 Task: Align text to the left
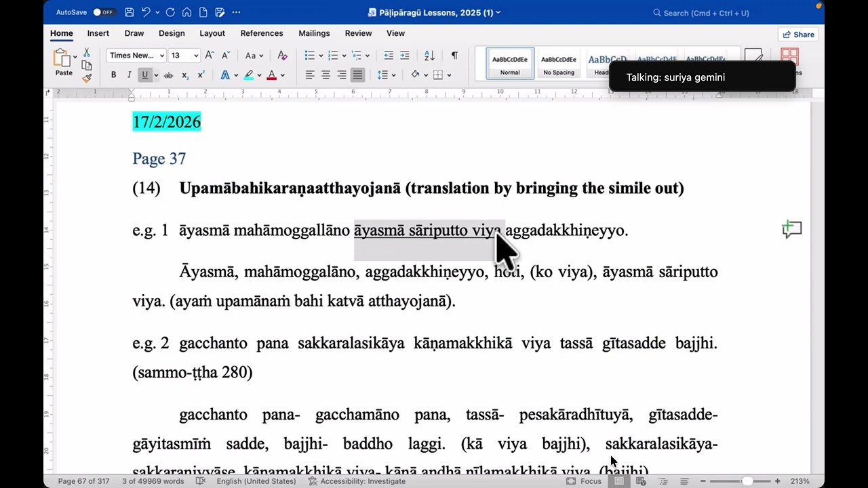pyautogui.click(x=310, y=75)
